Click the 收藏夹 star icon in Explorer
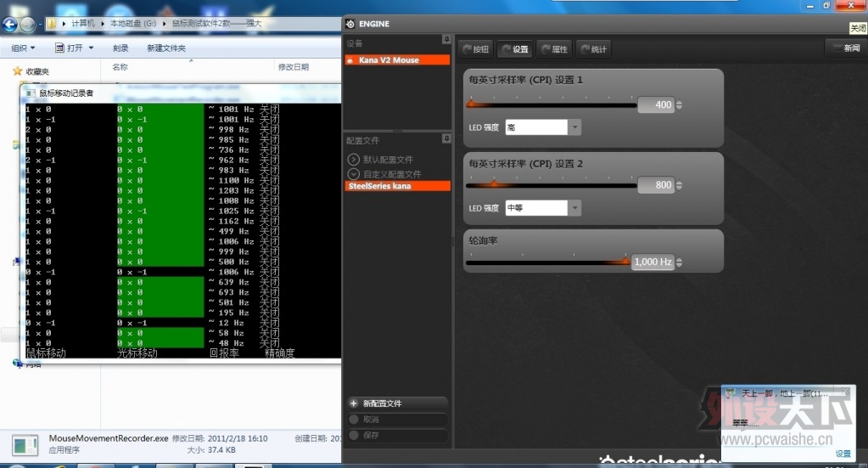Image resolution: width=868 pixels, height=468 pixels. pos(17,70)
